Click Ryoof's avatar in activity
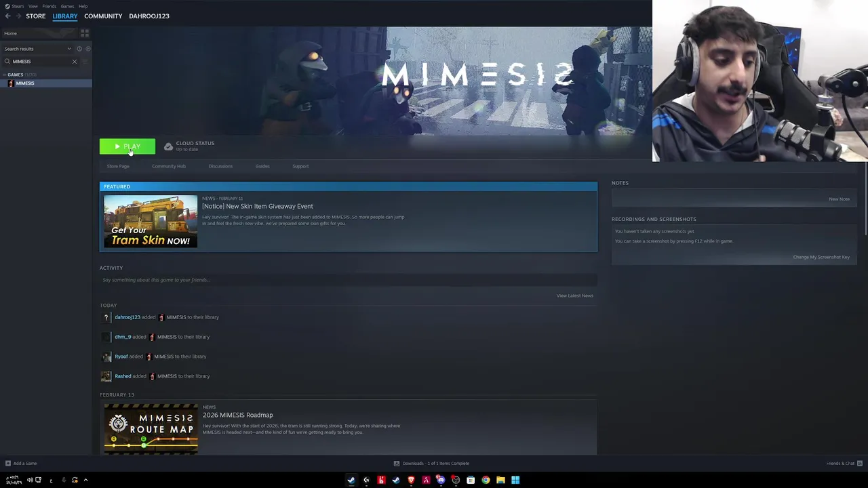868x488 pixels. pyautogui.click(x=106, y=357)
